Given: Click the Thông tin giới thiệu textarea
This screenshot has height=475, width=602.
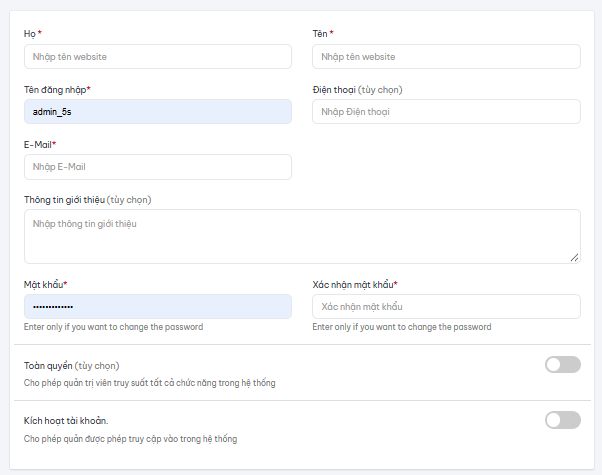Looking at the screenshot, I should pyautogui.click(x=302, y=237).
